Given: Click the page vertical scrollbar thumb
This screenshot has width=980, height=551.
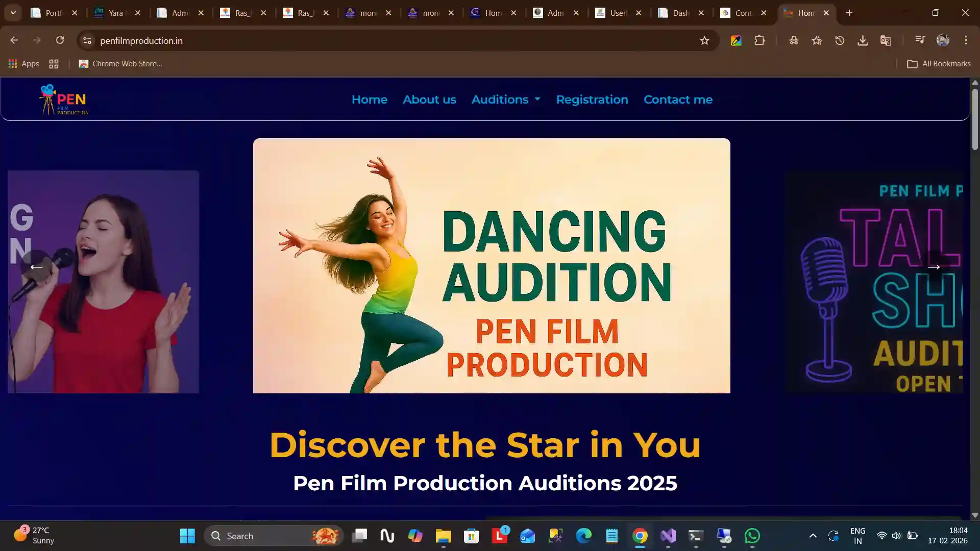Looking at the screenshot, I should click(x=974, y=118).
